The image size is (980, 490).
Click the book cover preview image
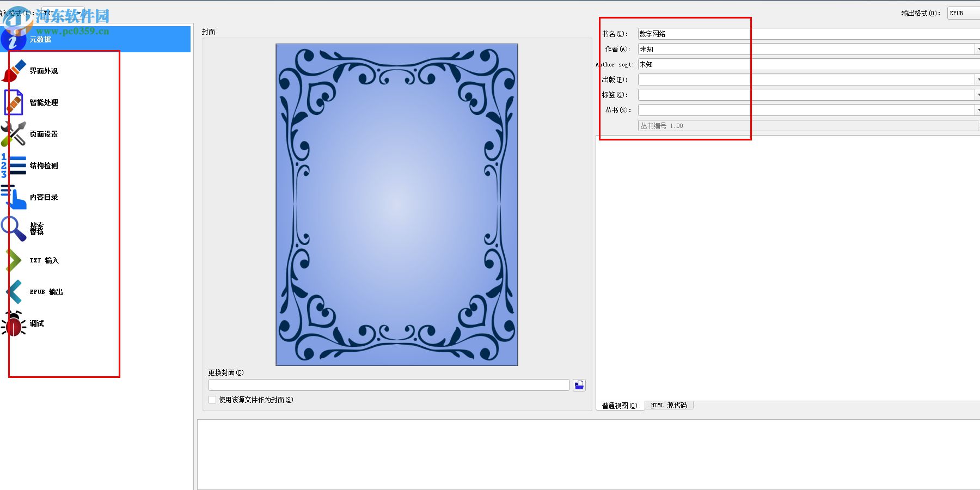click(x=397, y=205)
